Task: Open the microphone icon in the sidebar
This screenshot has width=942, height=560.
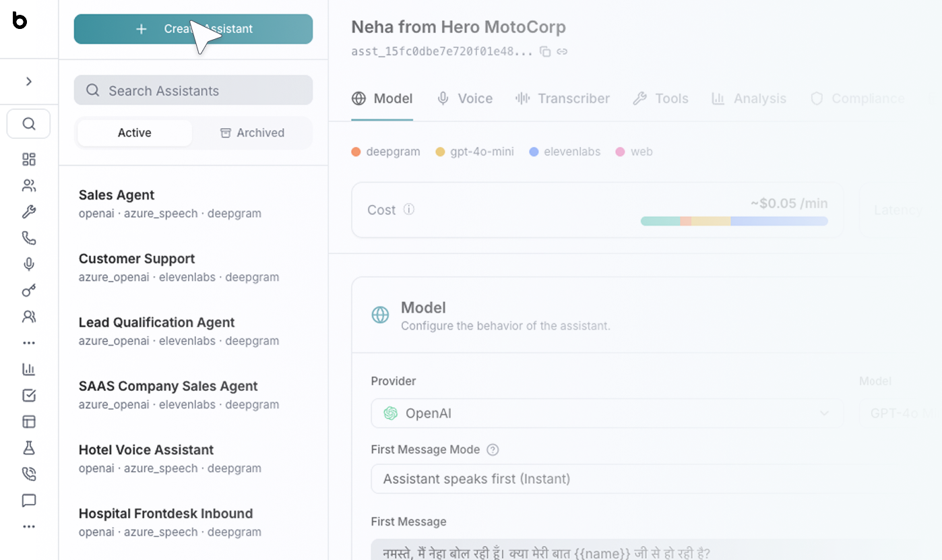Action: (x=29, y=265)
